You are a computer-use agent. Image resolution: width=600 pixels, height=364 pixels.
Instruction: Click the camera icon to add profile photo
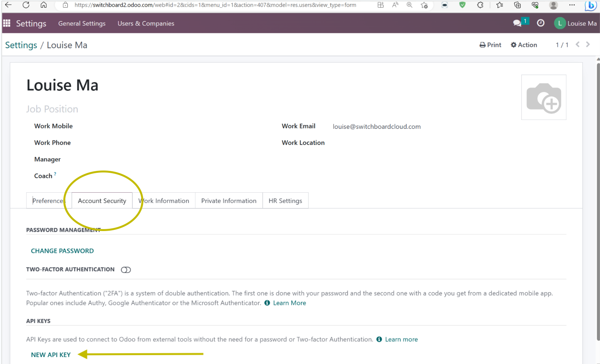pyautogui.click(x=544, y=97)
